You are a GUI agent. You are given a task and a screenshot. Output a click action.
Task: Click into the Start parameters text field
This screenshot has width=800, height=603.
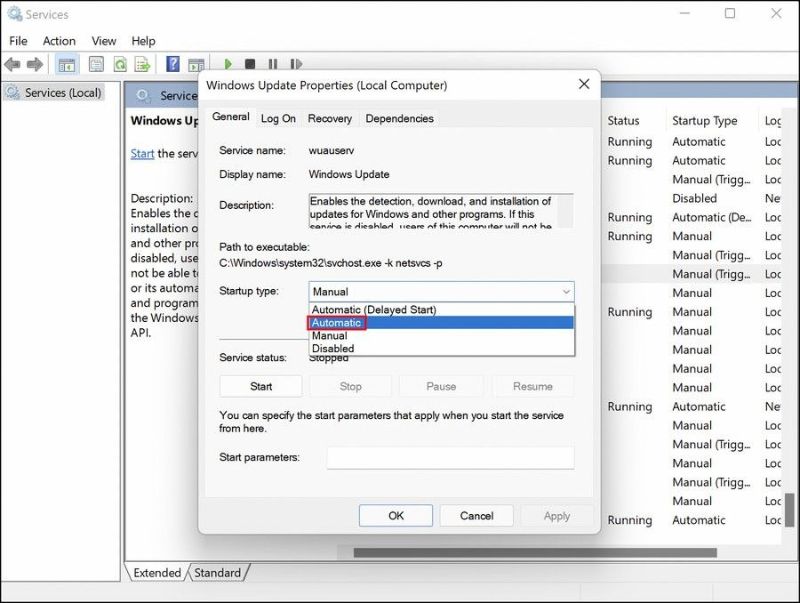[x=450, y=458]
